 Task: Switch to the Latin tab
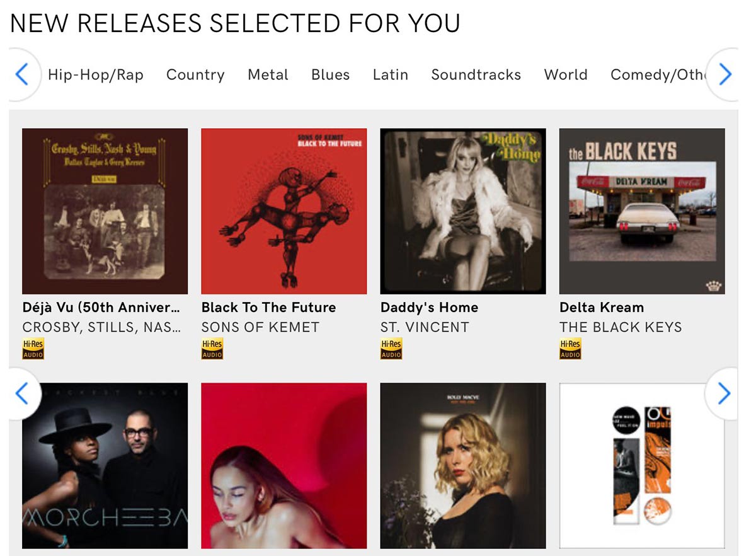(x=391, y=74)
